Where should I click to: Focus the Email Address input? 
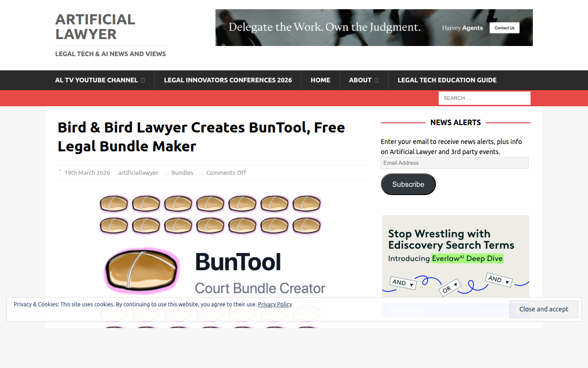[x=455, y=163]
